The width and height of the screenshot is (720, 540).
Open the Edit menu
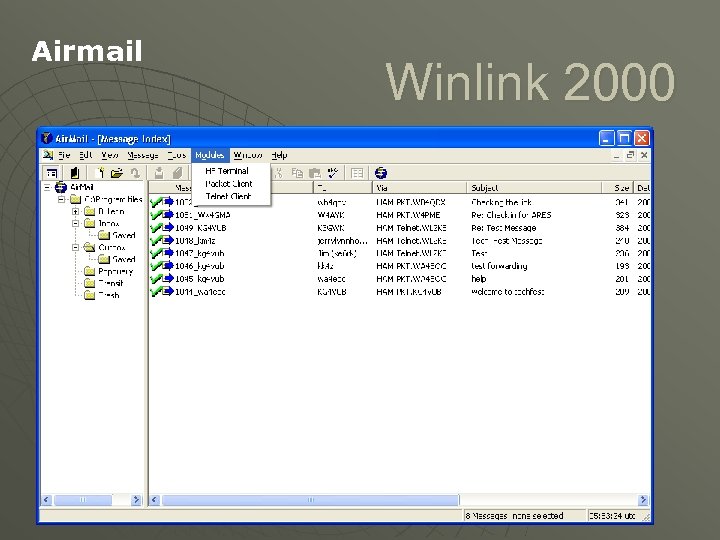coord(85,155)
